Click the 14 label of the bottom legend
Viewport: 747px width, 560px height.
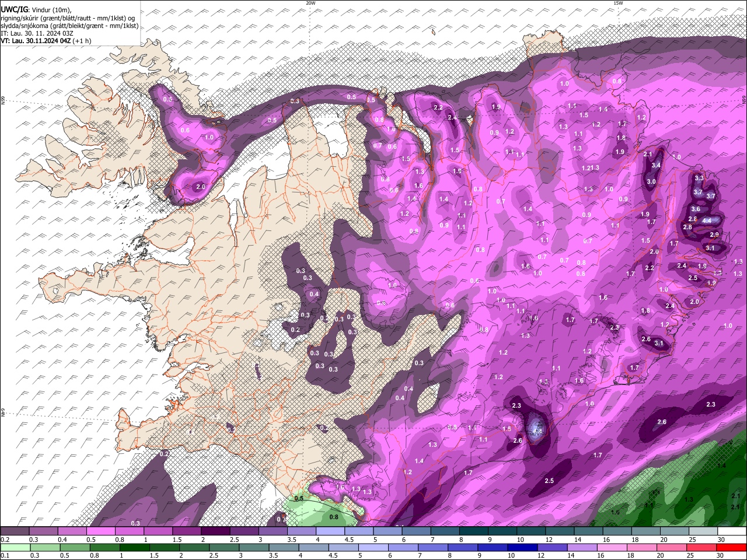coord(571,556)
